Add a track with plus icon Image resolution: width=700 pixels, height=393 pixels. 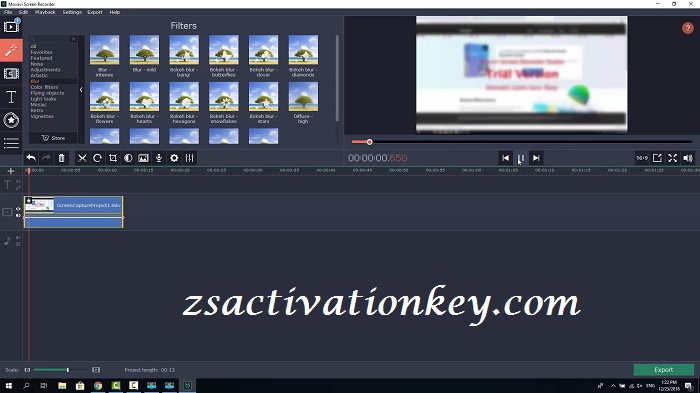[x=11, y=171]
